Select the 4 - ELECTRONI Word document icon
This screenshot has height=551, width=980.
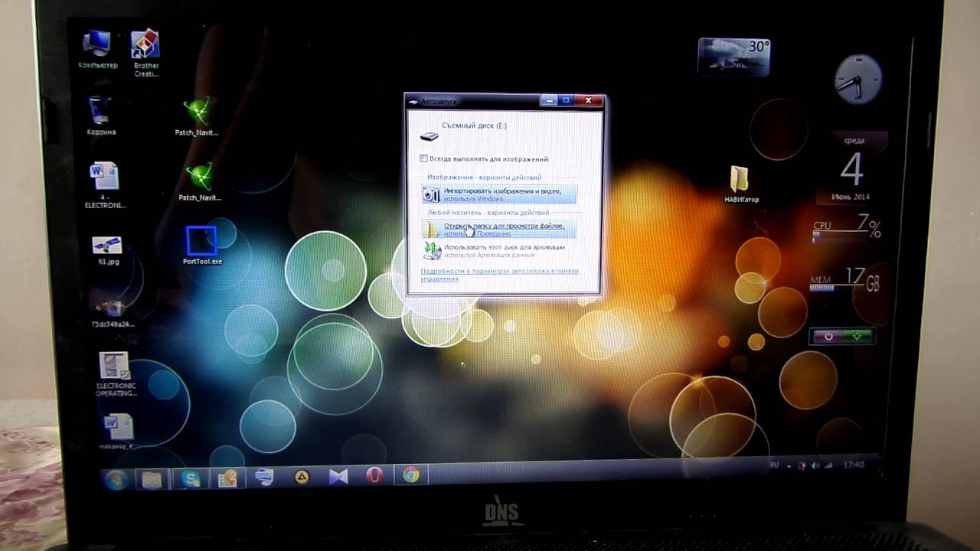[104, 185]
